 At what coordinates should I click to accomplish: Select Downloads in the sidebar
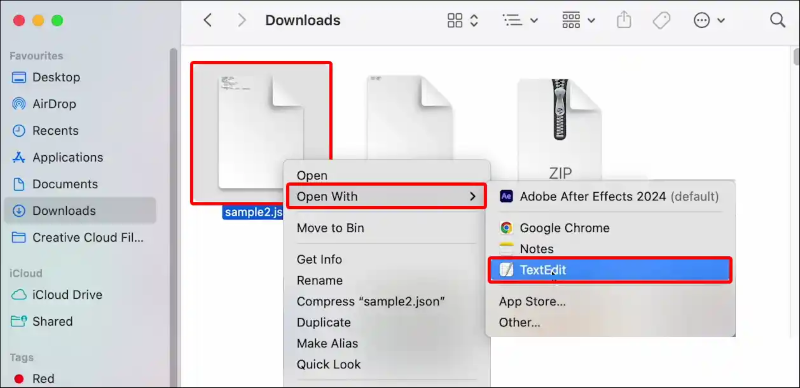(80, 210)
